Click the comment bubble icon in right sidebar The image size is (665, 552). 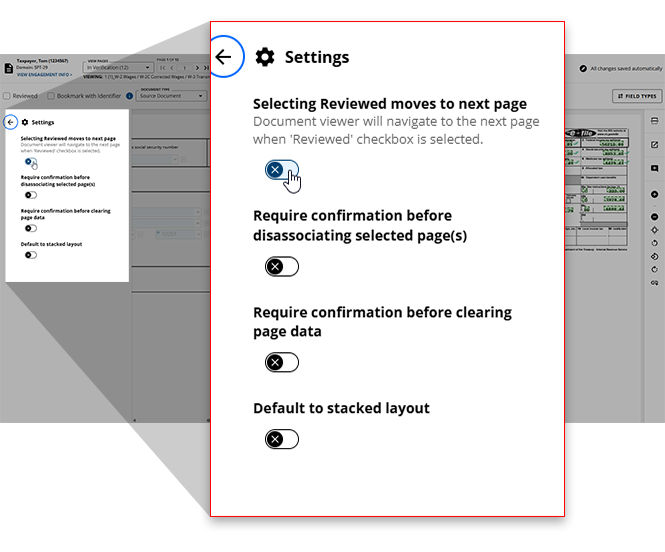(654, 168)
